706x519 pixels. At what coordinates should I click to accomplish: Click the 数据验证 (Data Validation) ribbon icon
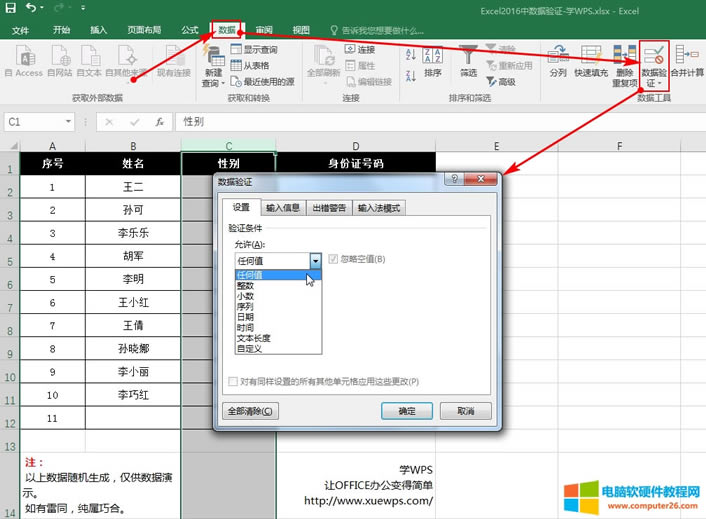655,56
